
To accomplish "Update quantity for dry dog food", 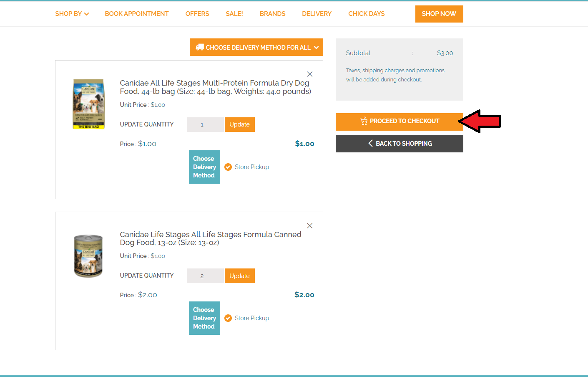I will [x=239, y=124].
